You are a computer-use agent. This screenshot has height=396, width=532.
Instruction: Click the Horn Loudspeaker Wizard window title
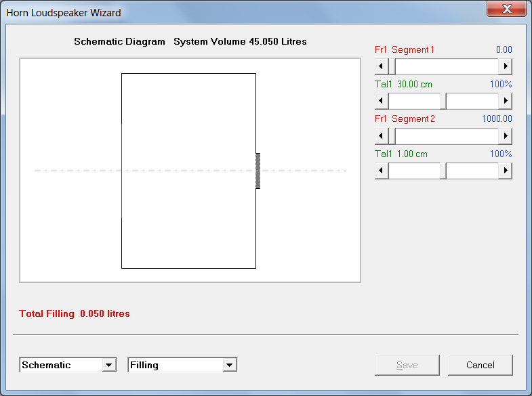64,13
